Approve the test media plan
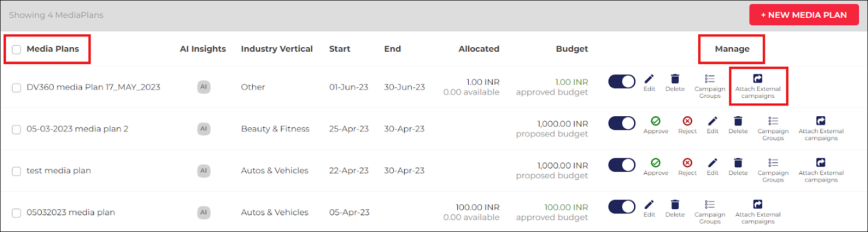 click(655, 167)
